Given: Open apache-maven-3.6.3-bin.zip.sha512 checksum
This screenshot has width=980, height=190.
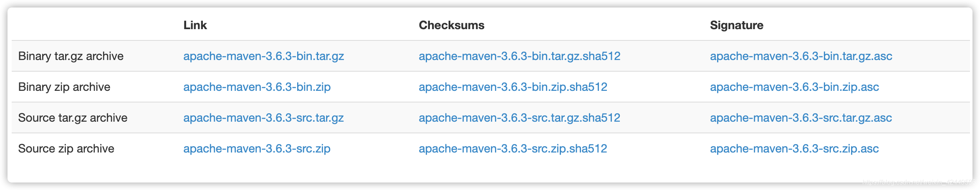Looking at the screenshot, I should [x=513, y=87].
